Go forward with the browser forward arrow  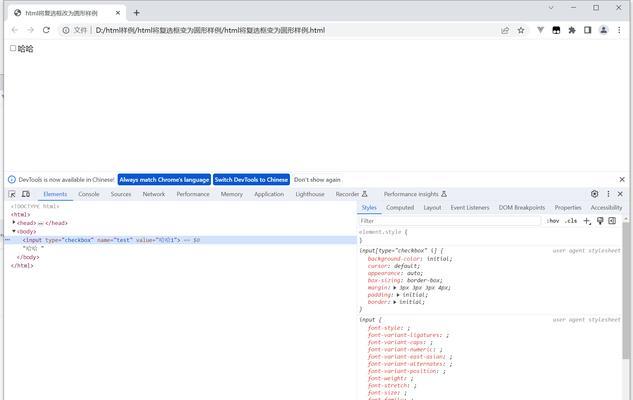[30, 30]
